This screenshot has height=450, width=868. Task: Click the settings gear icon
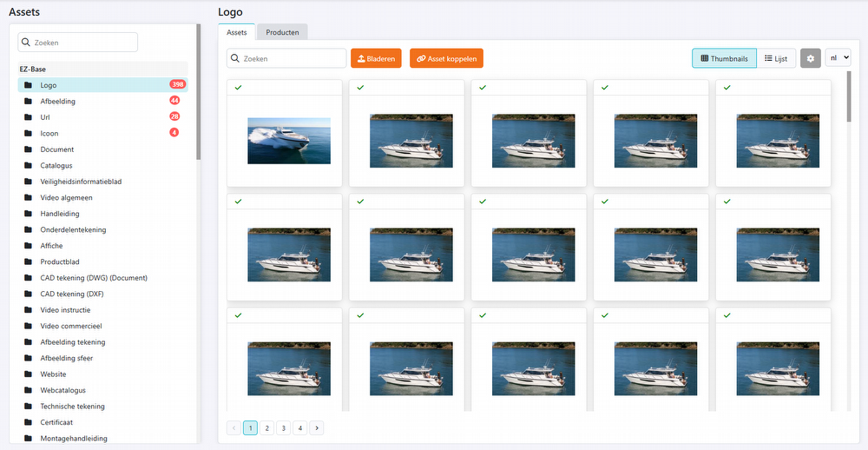point(810,58)
